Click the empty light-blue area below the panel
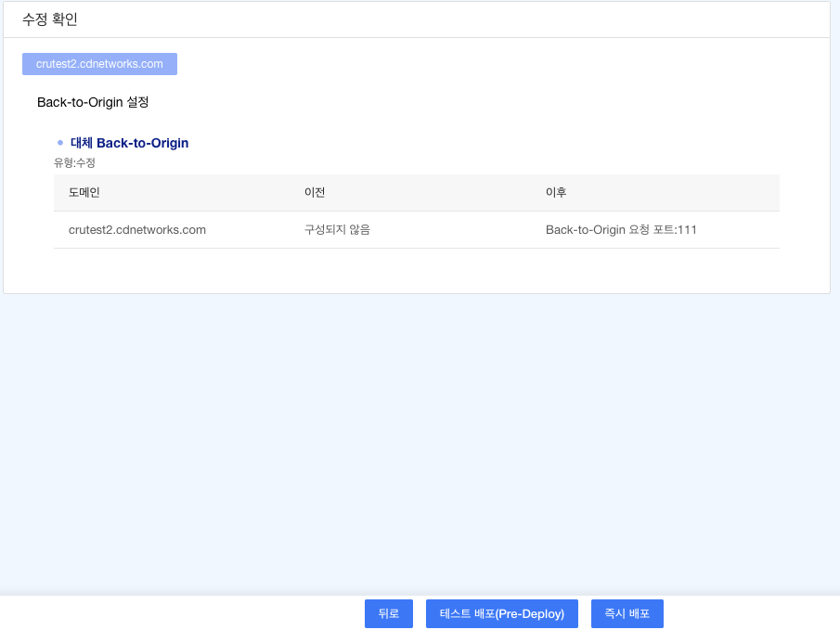 (418, 436)
